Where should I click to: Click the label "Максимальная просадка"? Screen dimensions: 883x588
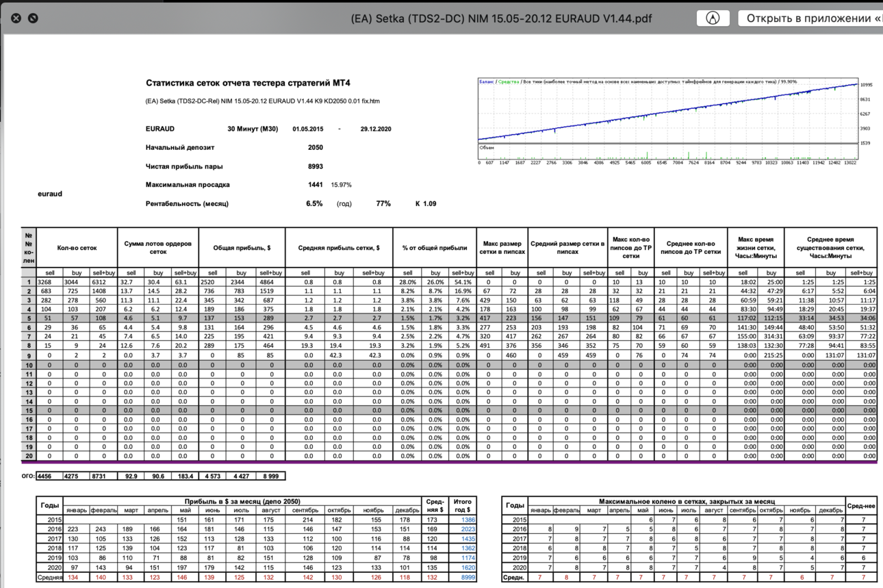pyautogui.click(x=188, y=185)
